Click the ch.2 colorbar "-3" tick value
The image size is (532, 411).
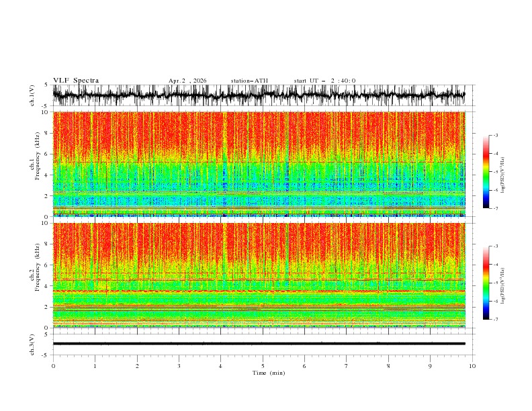495,246
